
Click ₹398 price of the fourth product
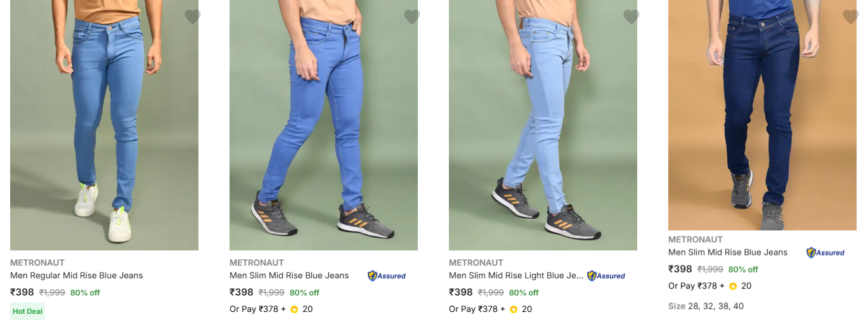pyautogui.click(x=680, y=269)
